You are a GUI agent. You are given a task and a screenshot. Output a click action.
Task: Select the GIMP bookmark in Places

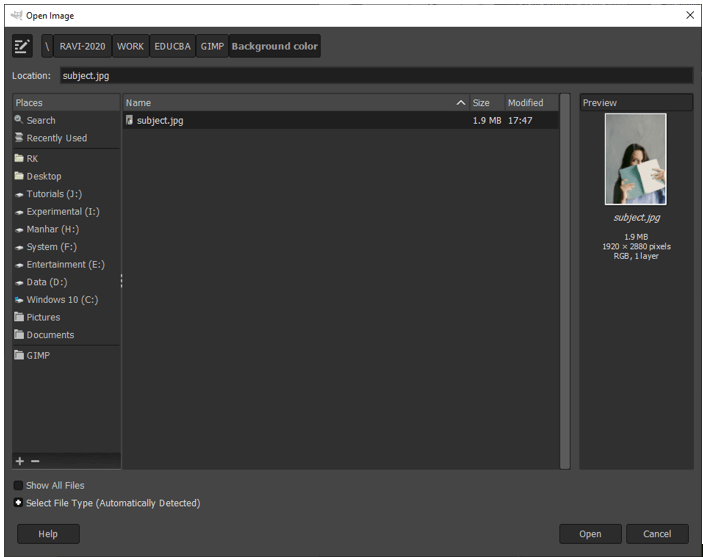[66, 356]
